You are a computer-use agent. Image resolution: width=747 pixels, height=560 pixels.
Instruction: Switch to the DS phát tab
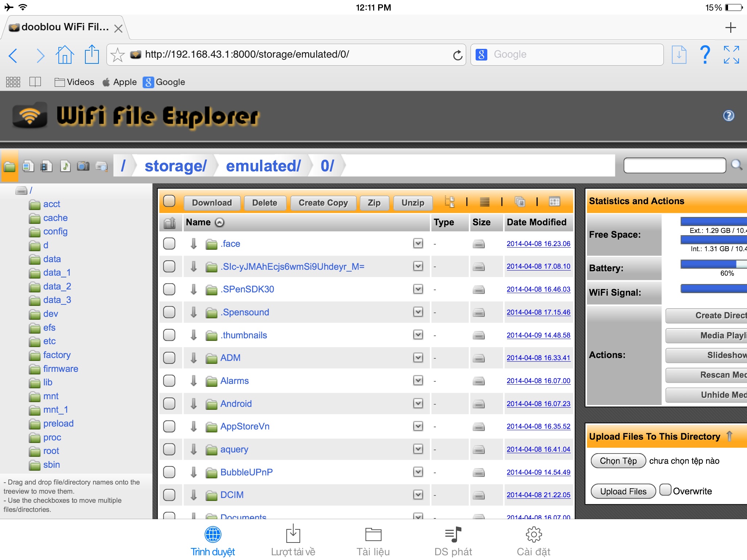click(x=453, y=541)
